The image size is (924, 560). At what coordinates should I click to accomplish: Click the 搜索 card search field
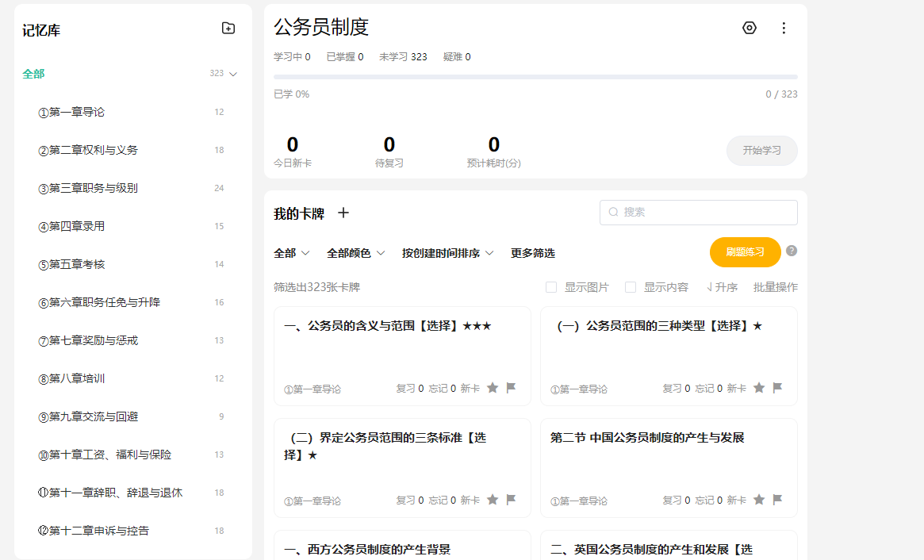[x=698, y=213]
